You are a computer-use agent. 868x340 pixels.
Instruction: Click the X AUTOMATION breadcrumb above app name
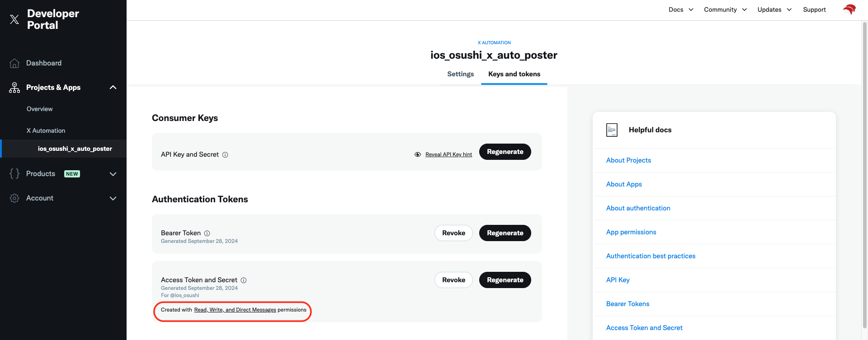click(x=494, y=43)
